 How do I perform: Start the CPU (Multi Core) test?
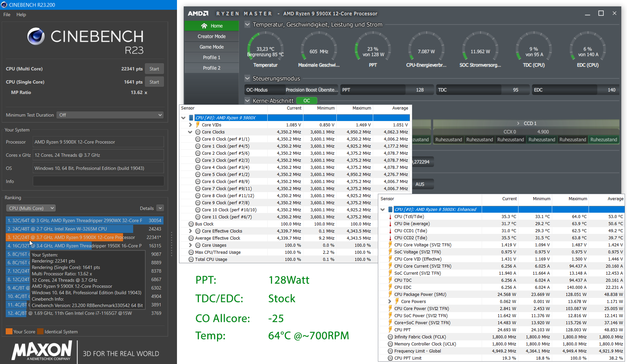[x=154, y=69]
